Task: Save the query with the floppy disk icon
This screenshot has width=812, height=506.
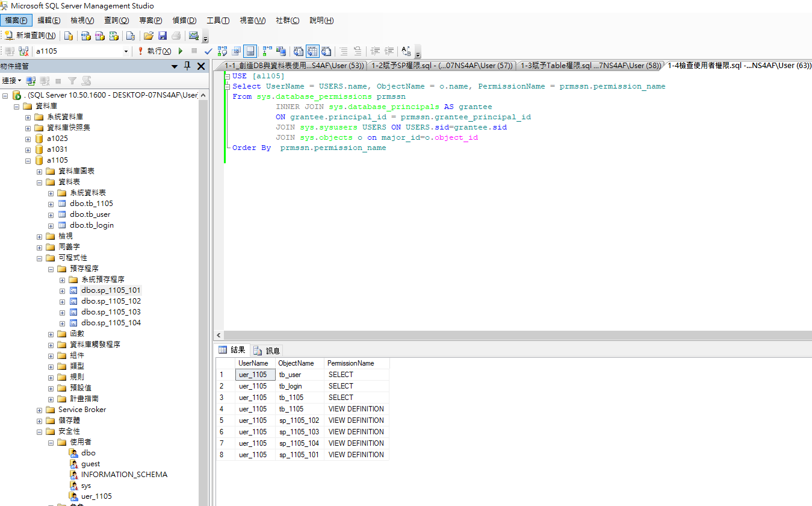Action: tap(162, 36)
